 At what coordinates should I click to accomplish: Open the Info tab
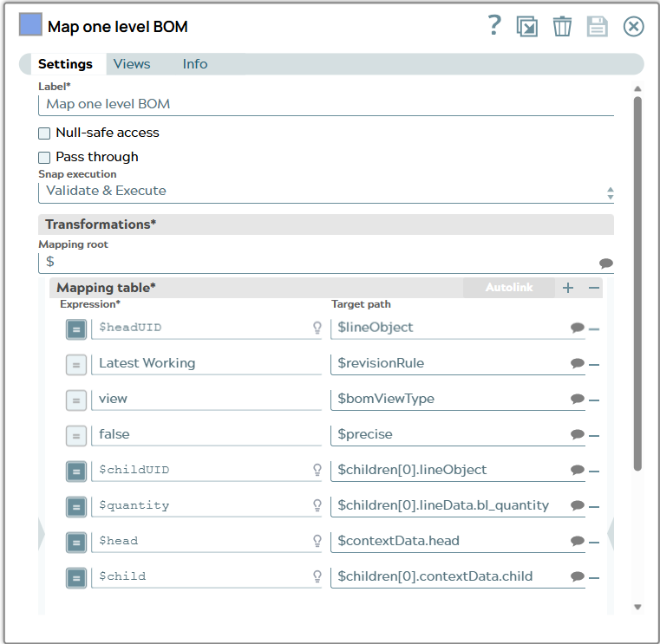point(195,64)
